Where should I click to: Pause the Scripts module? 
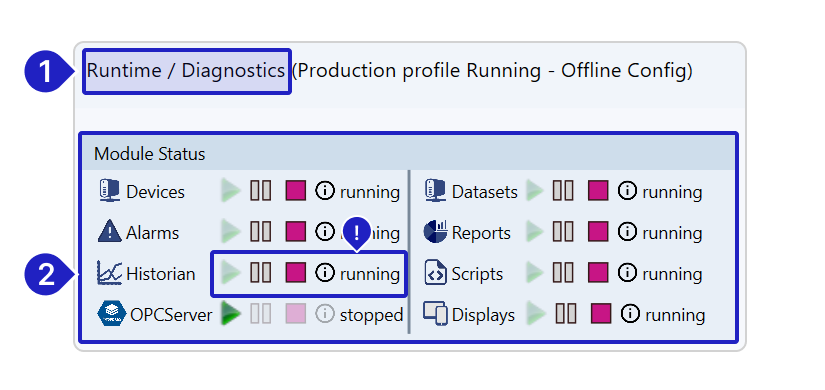click(x=563, y=273)
